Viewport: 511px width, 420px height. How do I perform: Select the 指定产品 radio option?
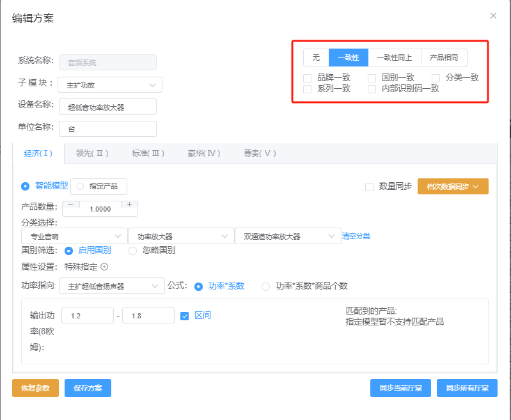[x=81, y=187]
